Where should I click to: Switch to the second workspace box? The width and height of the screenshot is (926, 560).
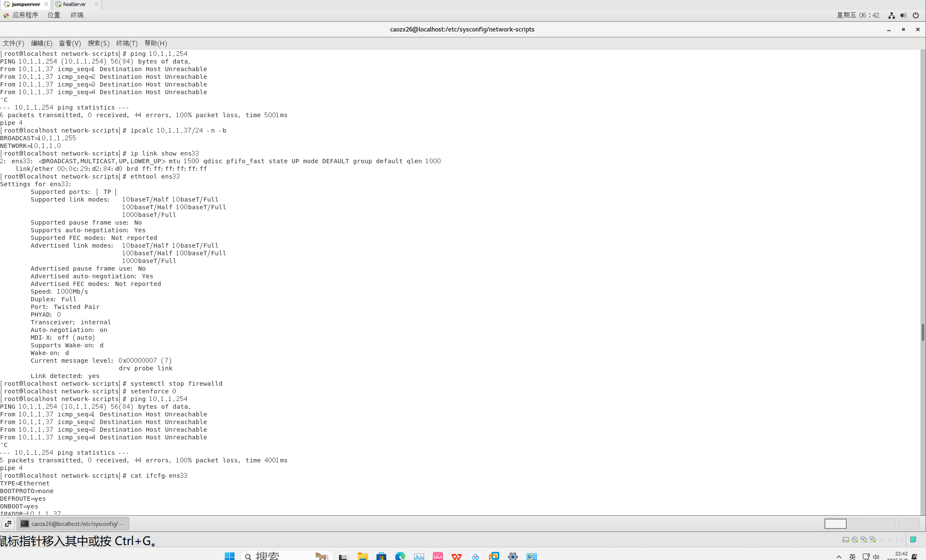pos(859,523)
